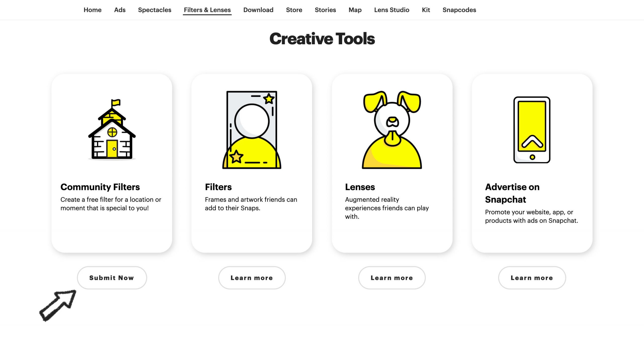Visit the Store nav link
Image resolution: width=644 pixels, height=344 pixels.
(x=294, y=10)
